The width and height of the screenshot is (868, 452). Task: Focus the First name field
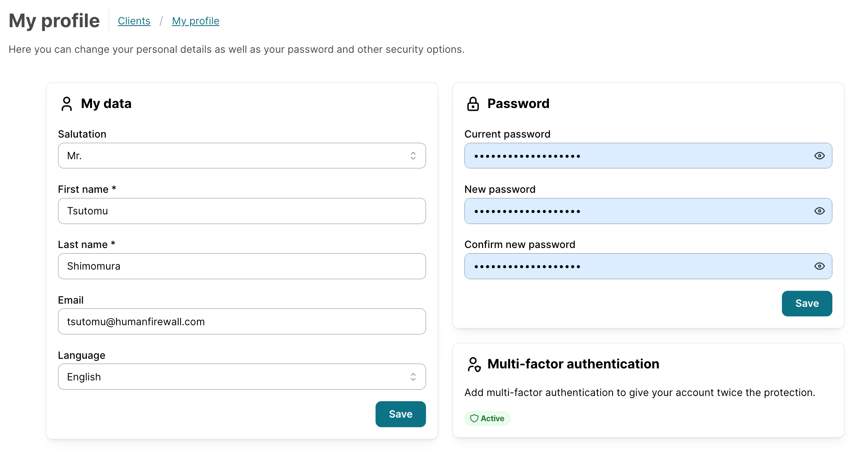coord(241,211)
